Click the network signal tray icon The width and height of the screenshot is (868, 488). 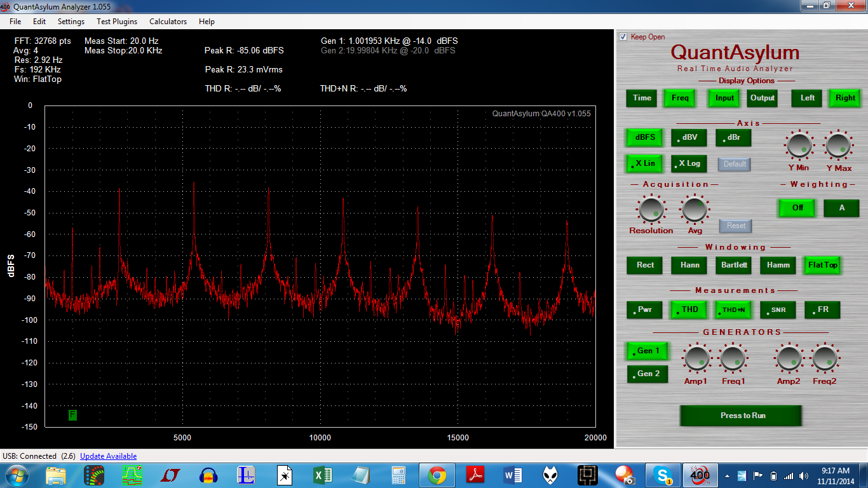789,476
